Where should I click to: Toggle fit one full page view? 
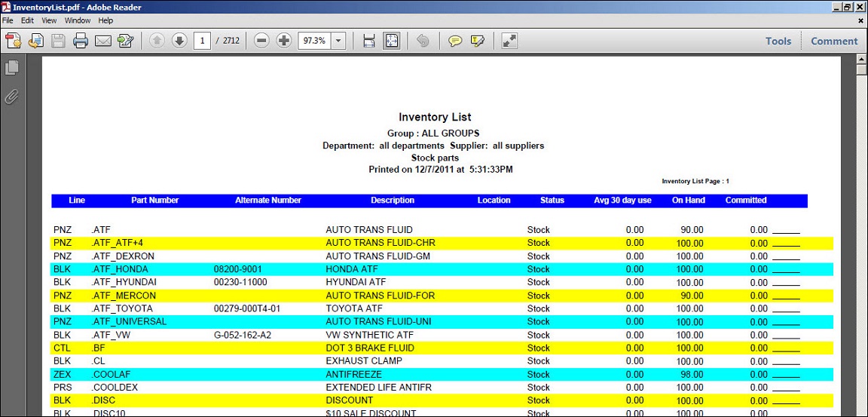pyautogui.click(x=392, y=41)
